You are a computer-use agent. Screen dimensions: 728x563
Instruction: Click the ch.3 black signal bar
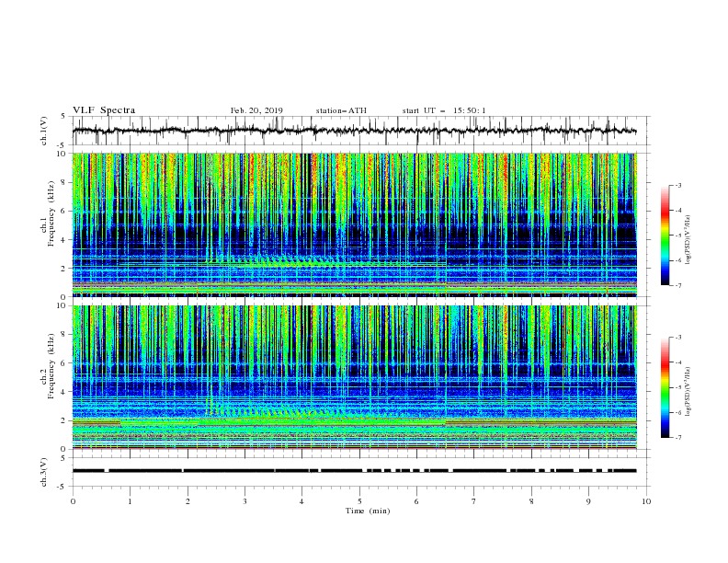pyautogui.click(x=354, y=471)
